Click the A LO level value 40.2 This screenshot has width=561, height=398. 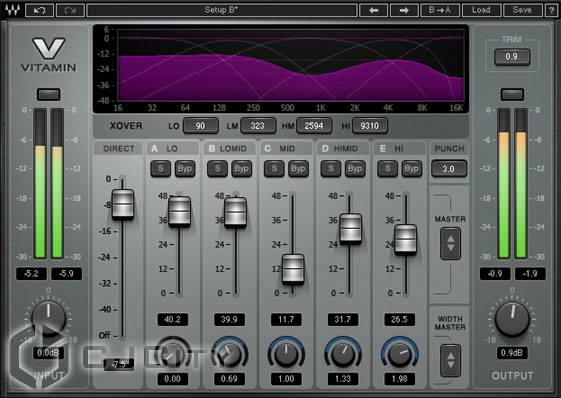172,319
